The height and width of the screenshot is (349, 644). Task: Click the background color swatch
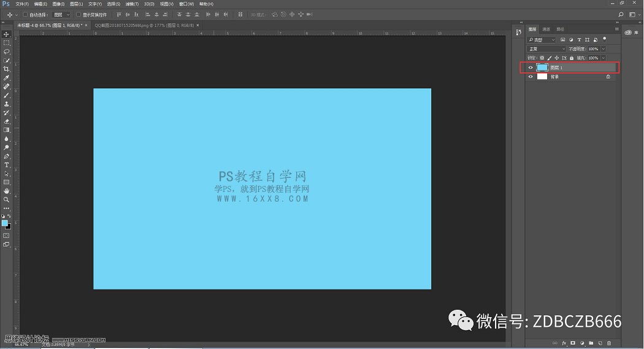(9, 227)
